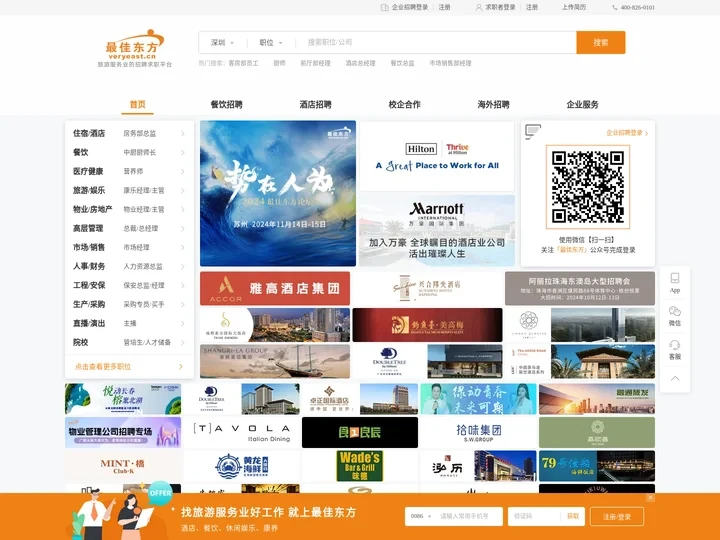Expand the 人事/财务 category arrow
Viewport: 720px width, 540px height.
(x=183, y=266)
